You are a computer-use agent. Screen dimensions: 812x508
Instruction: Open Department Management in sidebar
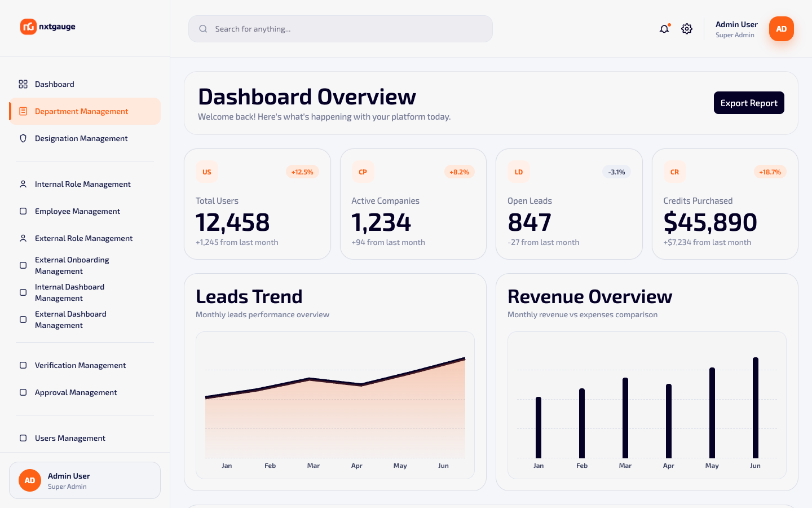click(85, 111)
